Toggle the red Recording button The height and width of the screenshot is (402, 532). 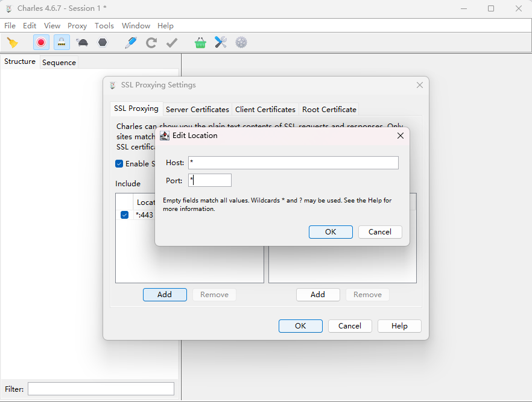[41, 42]
